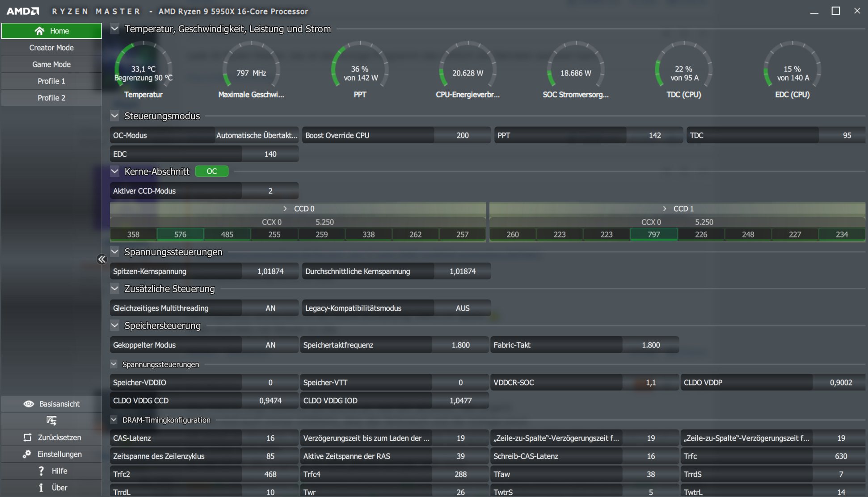Click the Zurücksetzen reset icon
The image size is (868, 497).
(x=28, y=437)
